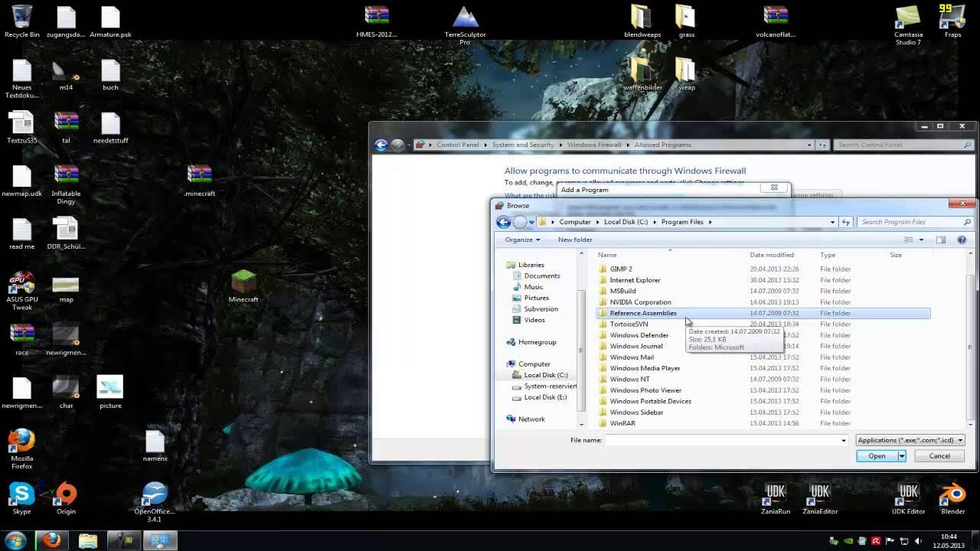Image resolution: width=980 pixels, height=551 pixels.
Task: Click the TerreSculptor Pro desktop icon
Action: [x=465, y=24]
